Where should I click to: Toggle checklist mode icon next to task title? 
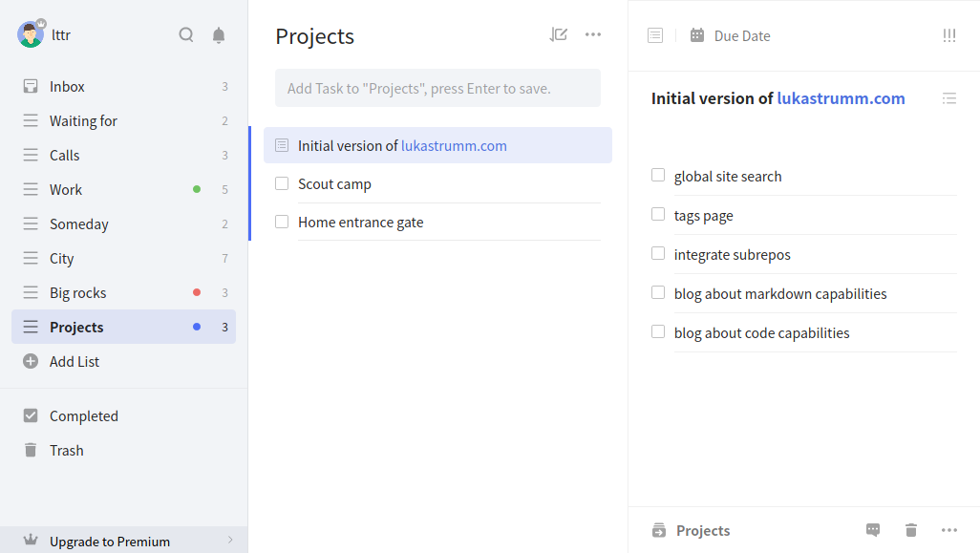pos(949,98)
